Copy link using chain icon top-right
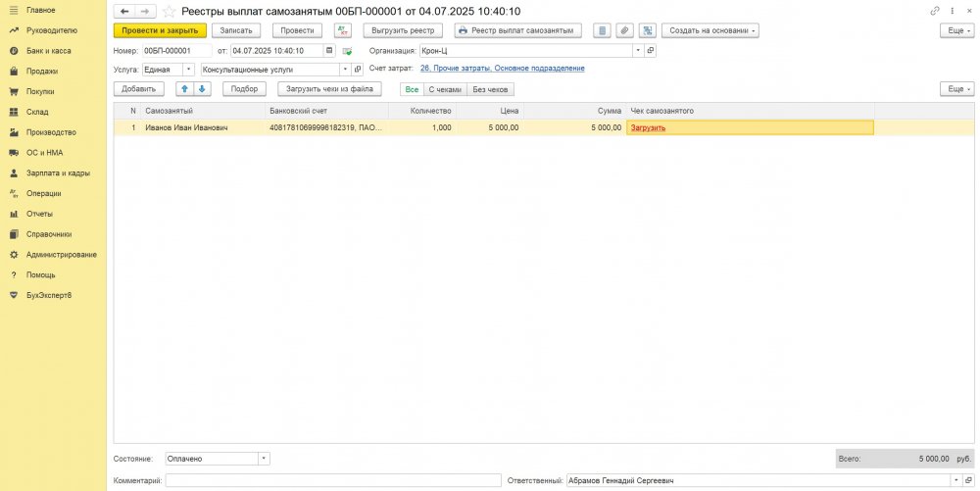 point(934,11)
